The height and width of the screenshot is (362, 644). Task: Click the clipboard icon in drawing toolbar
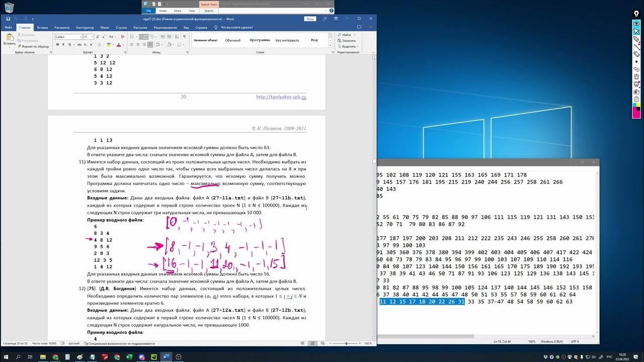(636, 99)
